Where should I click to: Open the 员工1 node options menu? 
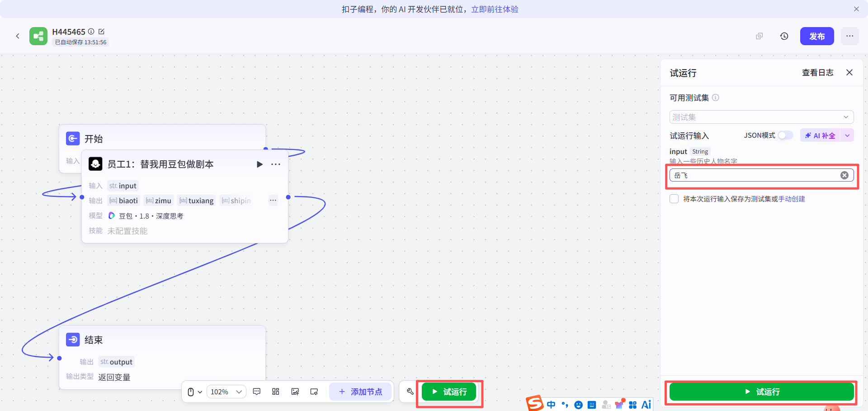(276, 164)
